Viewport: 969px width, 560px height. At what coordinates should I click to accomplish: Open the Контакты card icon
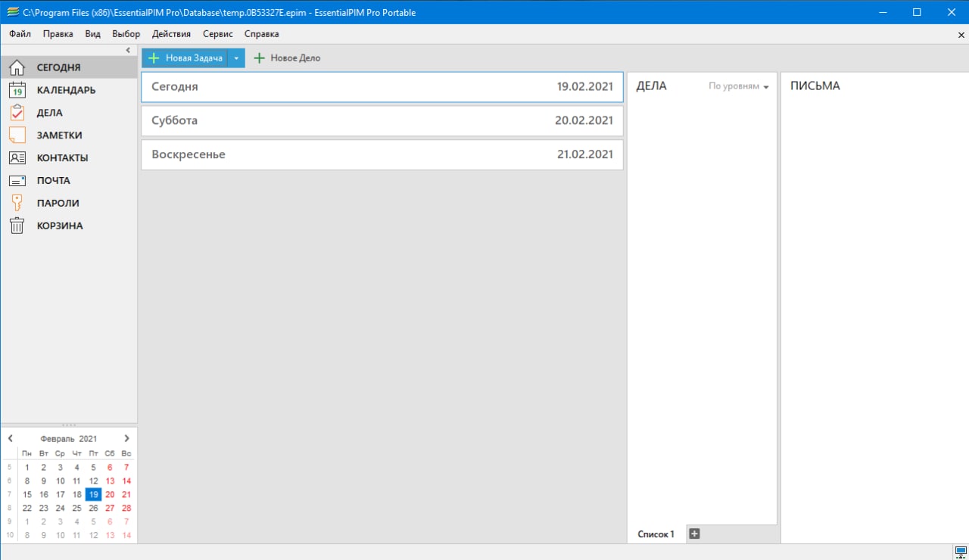coord(17,158)
